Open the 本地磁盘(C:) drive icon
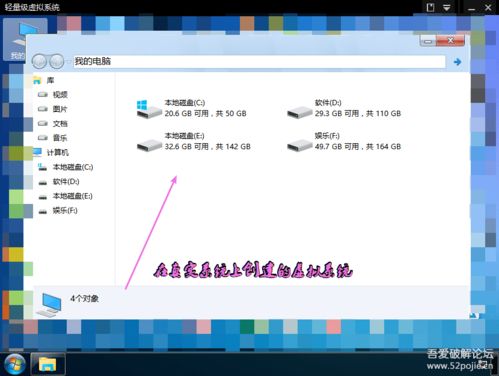 tap(149, 109)
